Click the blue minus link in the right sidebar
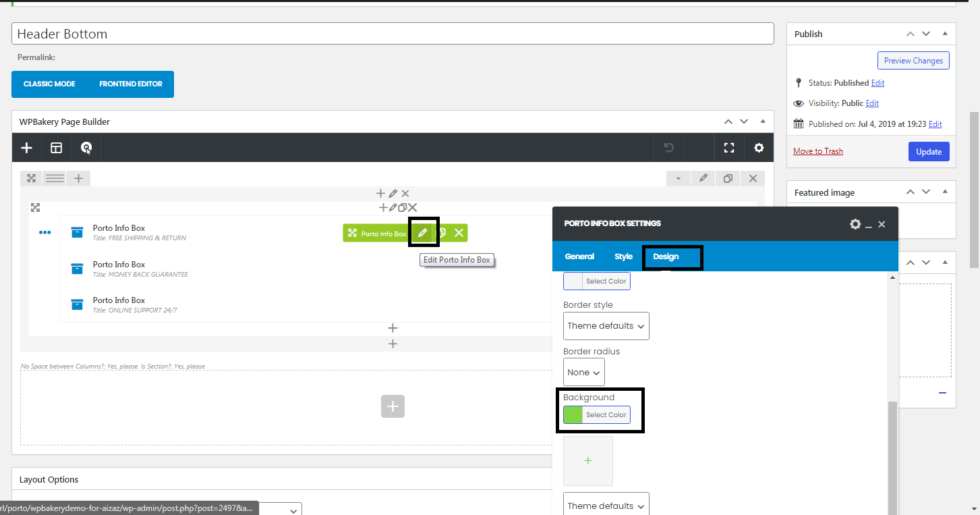This screenshot has width=980, height=515. 942,393
